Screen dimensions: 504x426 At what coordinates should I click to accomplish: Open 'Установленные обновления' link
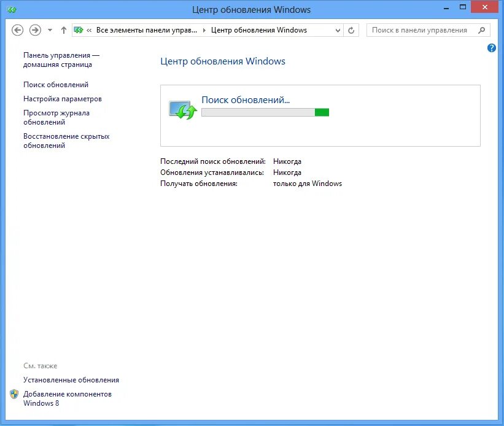click(x=71, y=380)
